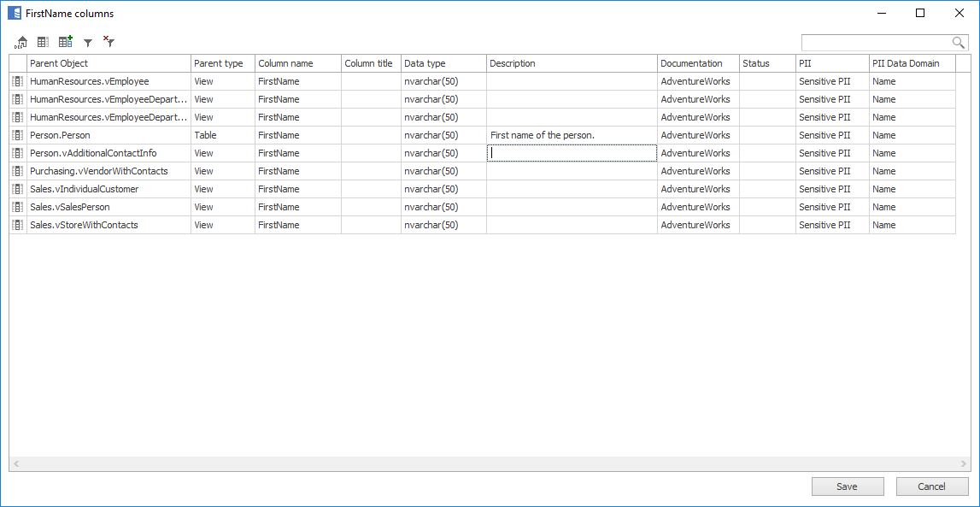Click the row icon beside Sales.vSalesPerson

pyautogui.click(x=18, y=207)
